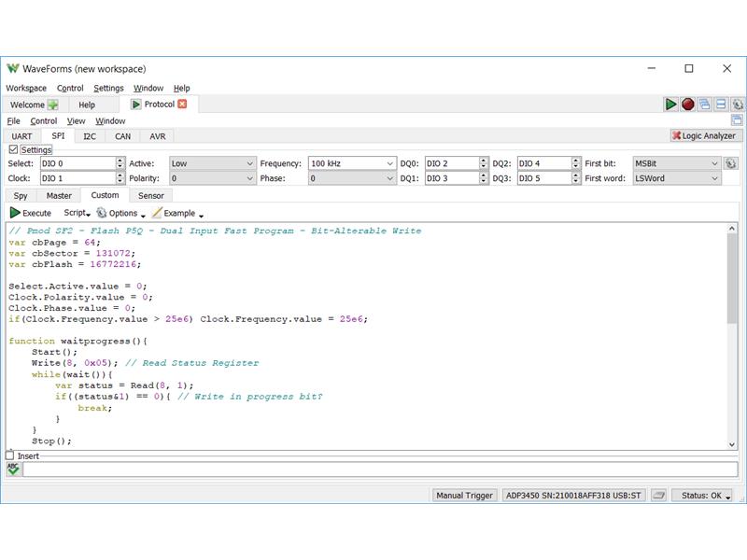Open the File menu
This screenshot has width=747, height=560.
[13, 121]
